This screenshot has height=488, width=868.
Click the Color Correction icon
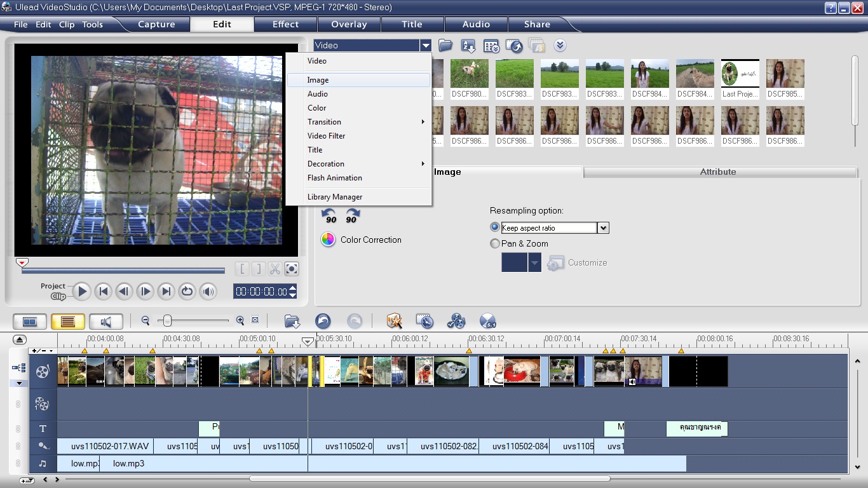pos(328,240)
